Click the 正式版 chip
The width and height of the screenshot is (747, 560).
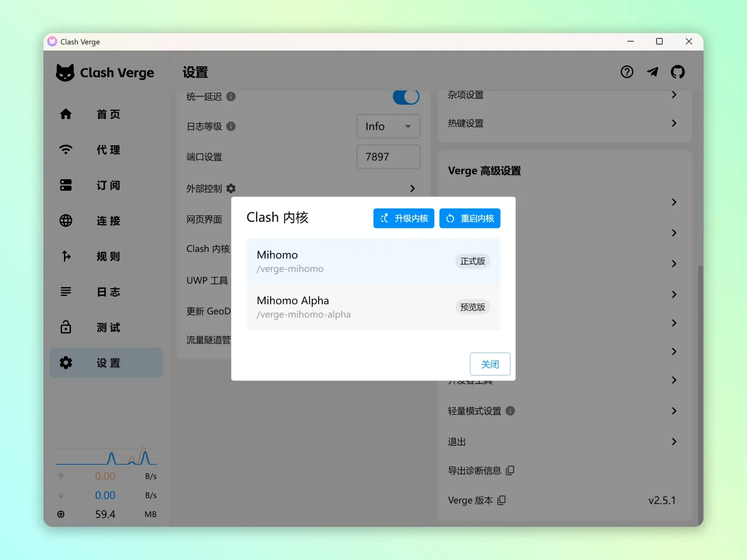pyautogui.click(x=472, y=261)
